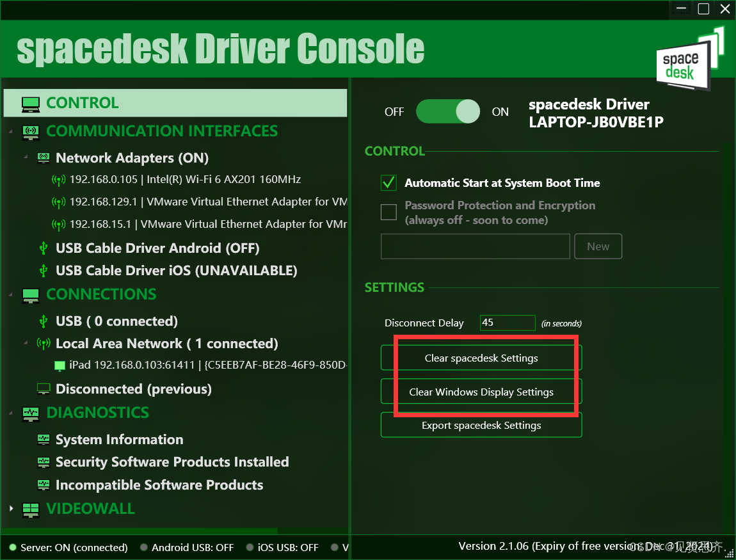Click the wireless icon for Local Area Network
This screenshot has width=736, height=560.
(x=44, y=344)
